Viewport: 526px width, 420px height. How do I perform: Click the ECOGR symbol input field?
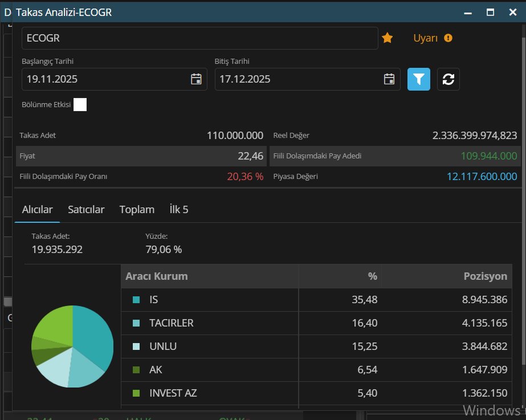coord(200,38)
